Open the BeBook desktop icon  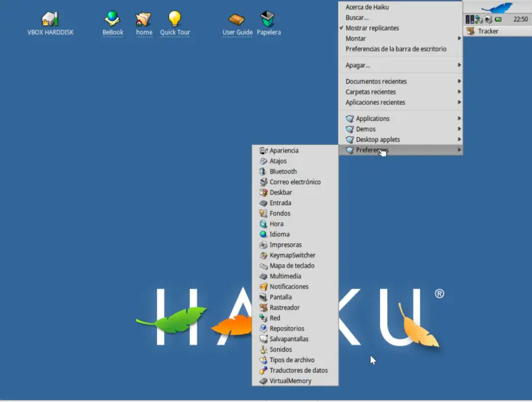click(x=112, y=19)
